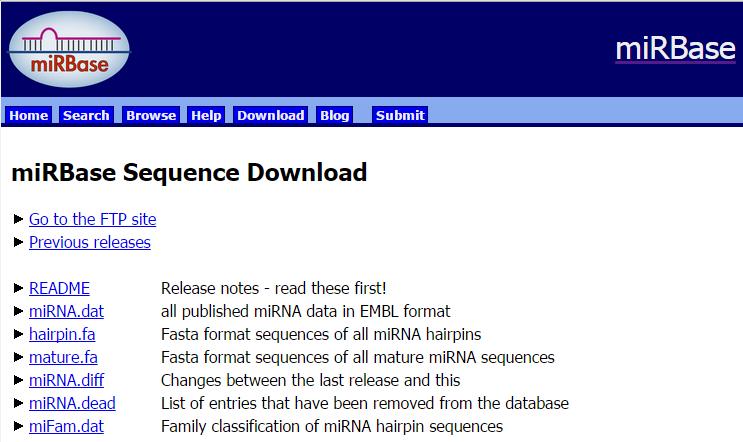Open the README release notes link
The width and height of the screenshot is (743, 442).
click(x=59, y=289)
